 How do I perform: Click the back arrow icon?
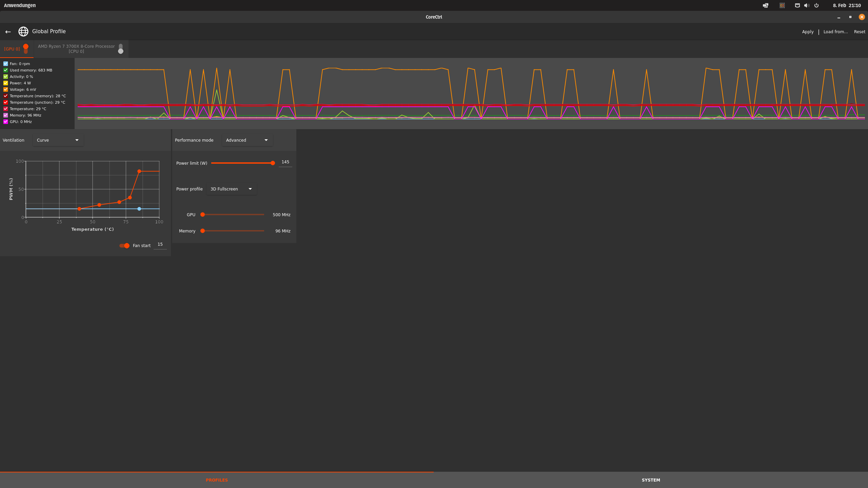pyautogui.click(x=8, y=32)
